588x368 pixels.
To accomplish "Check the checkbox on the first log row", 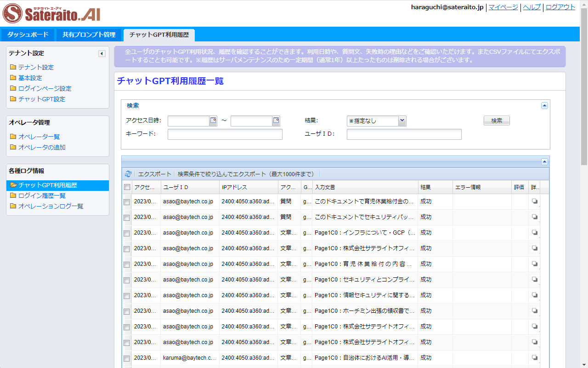I will click(x=126, y=201).
